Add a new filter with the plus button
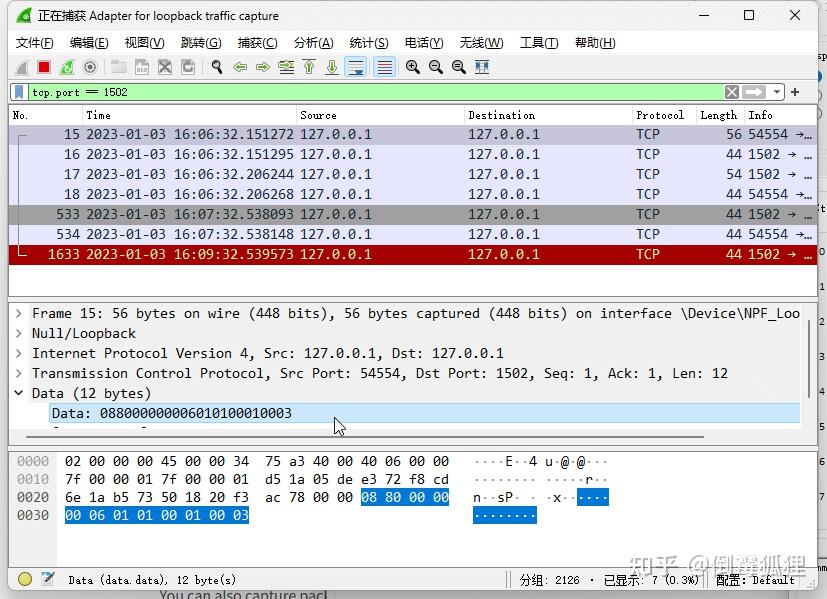827x599 pixels. 795,91
